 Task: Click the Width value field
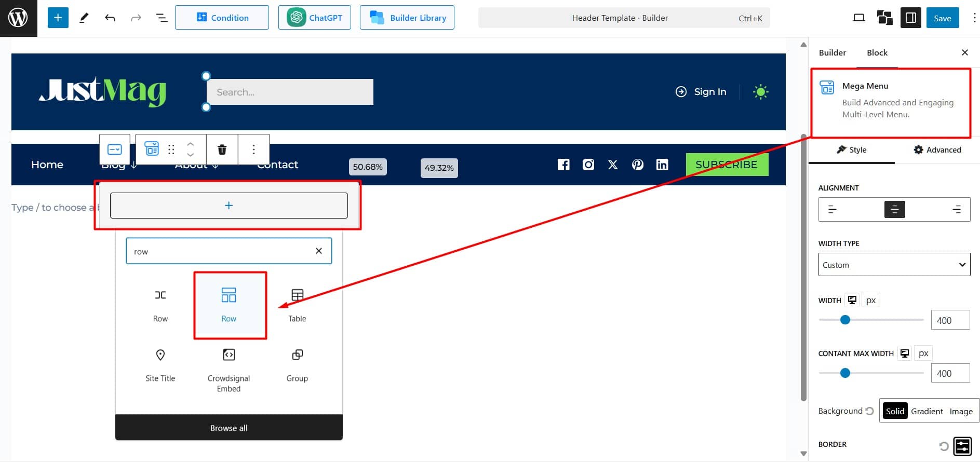[x=950, y=320]
